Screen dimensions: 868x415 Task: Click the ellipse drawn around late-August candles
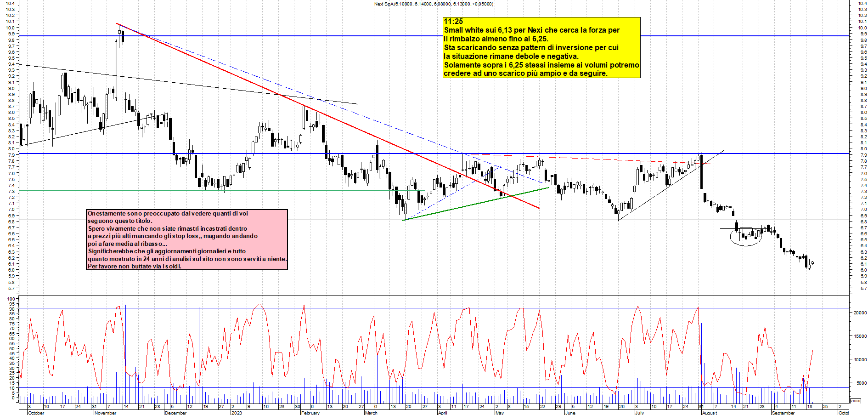click(746, 236)
